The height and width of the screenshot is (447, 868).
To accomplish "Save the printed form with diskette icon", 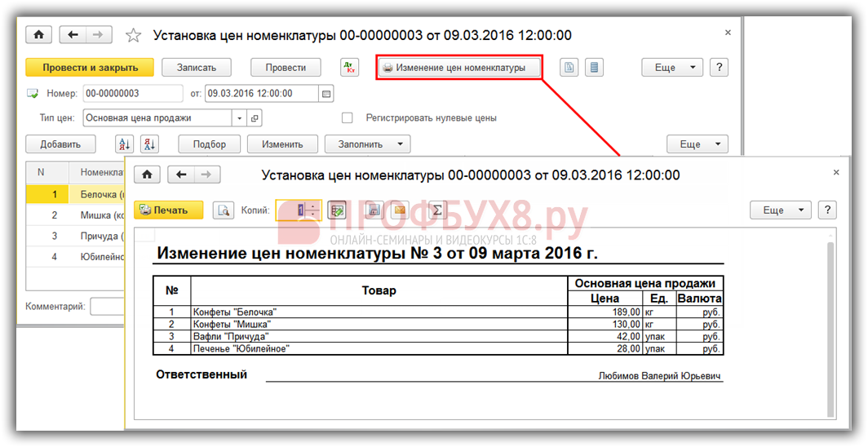I will (374, 210).
